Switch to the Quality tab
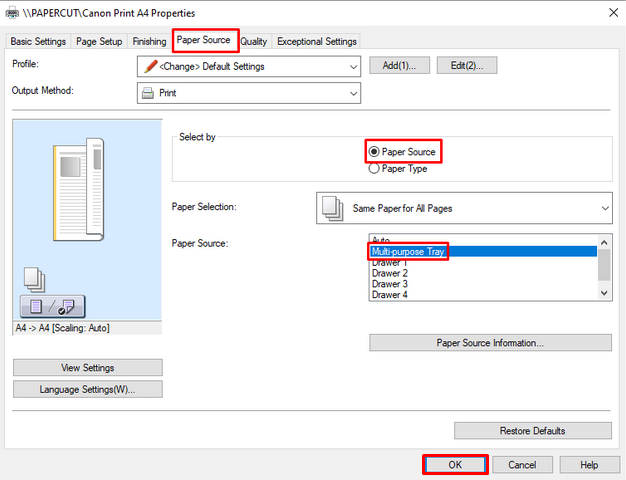 click(254, 42)
